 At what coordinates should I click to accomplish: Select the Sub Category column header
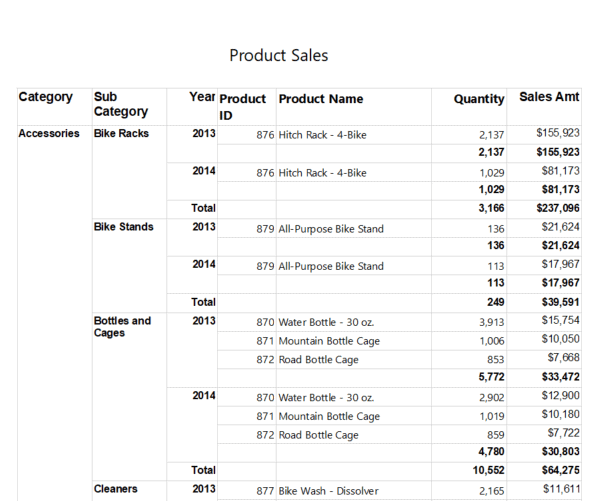(x=121, y=104)
